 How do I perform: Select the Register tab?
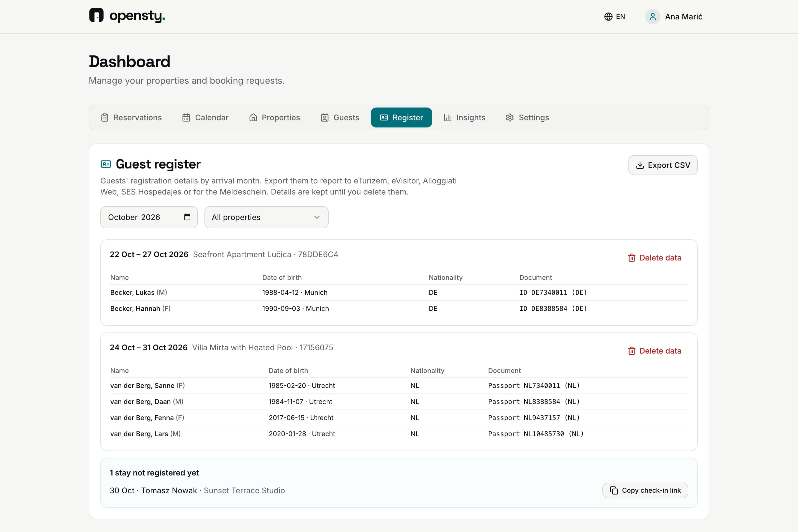[x=401, y=117]
